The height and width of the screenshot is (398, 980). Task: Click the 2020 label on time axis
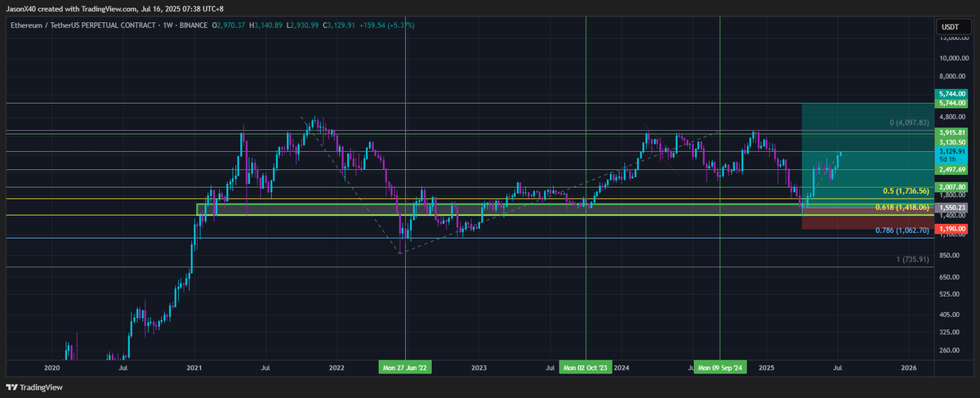[x=52, y=369]
